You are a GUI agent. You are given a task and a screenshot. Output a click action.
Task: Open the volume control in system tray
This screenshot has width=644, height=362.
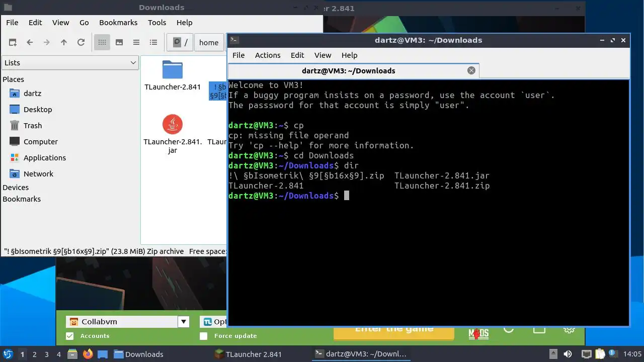pyautogui.click(x=568, y=354)
